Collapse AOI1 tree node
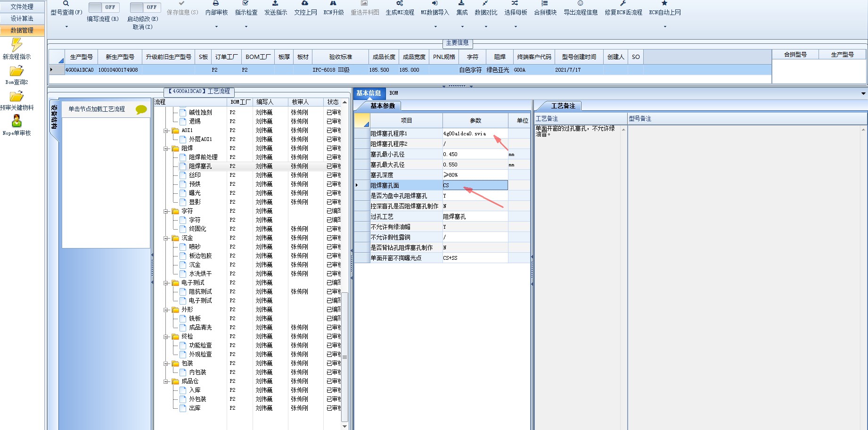This screenshot has height=430, width=868. tap(166, 131)
